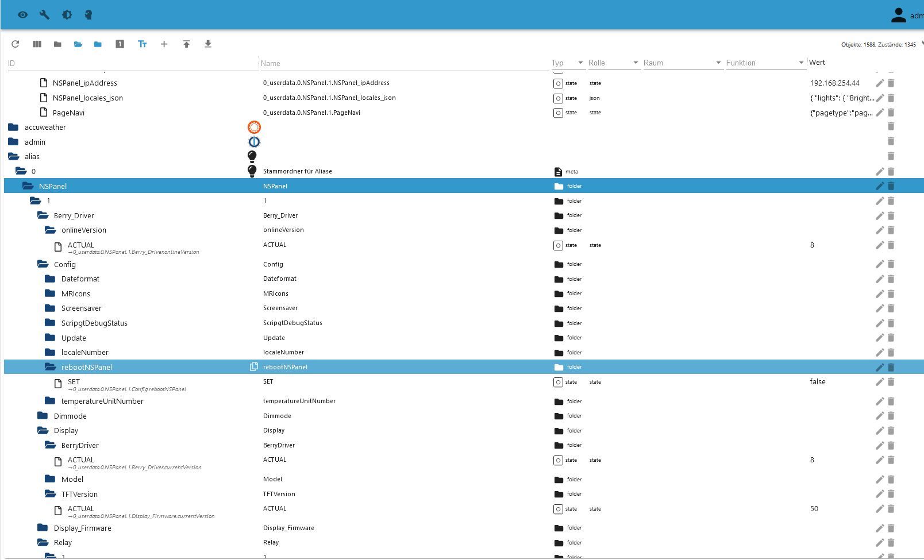Select the NSPanel_locales_json item
Image resolution: width=924 pixels, height=560 pixels.
tap(87, 98)
